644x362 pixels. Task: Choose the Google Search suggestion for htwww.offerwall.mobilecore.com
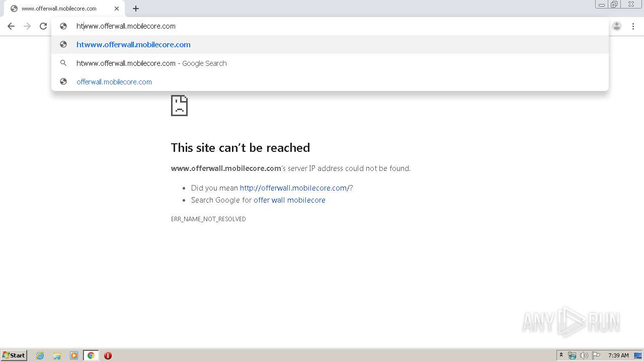[x=330, y=63]
